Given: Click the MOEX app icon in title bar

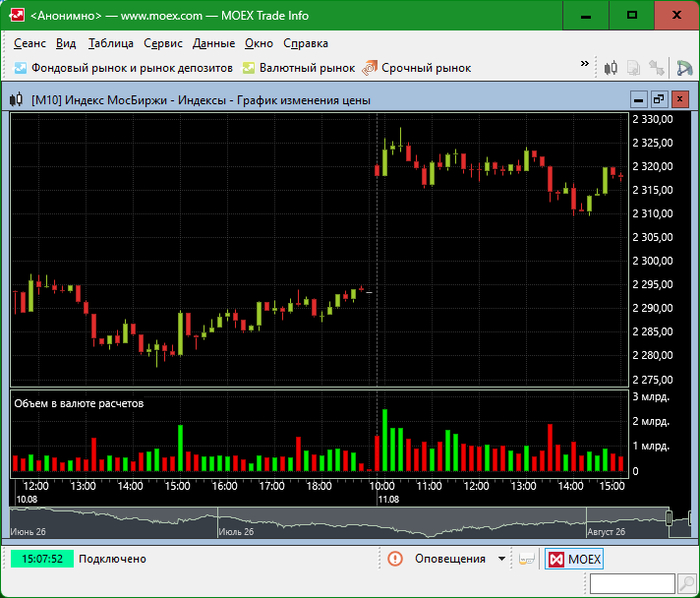Looking at the screenshot, I should click(x=17, y=15).
